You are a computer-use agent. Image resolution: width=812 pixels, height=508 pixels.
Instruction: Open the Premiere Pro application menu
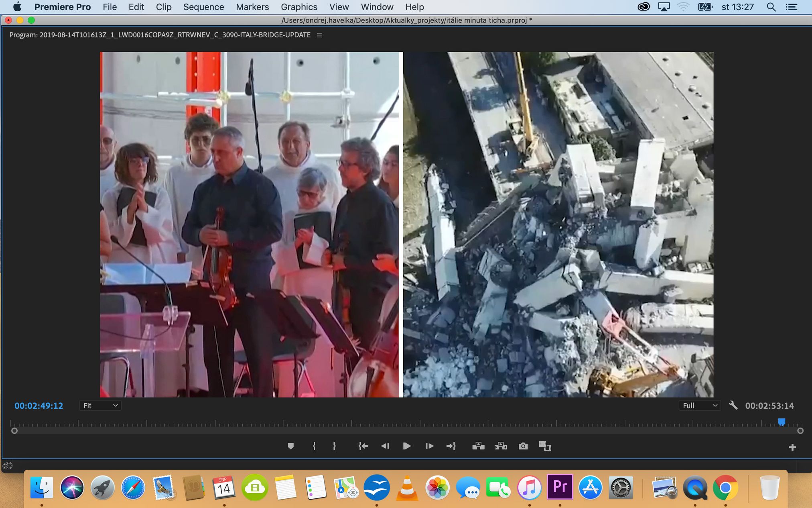click(x=63, y=7)
